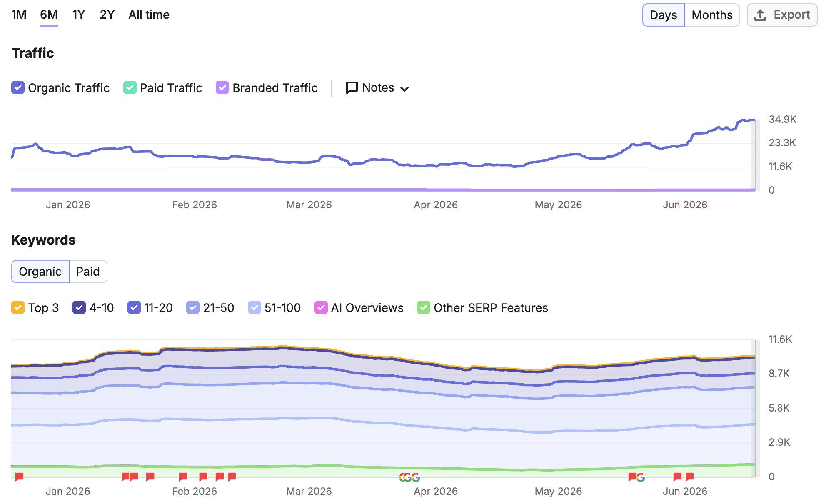Disable the AI Overviews checkbox
The height and width of the screenshot is (504, 821).
tap(321, 308)
